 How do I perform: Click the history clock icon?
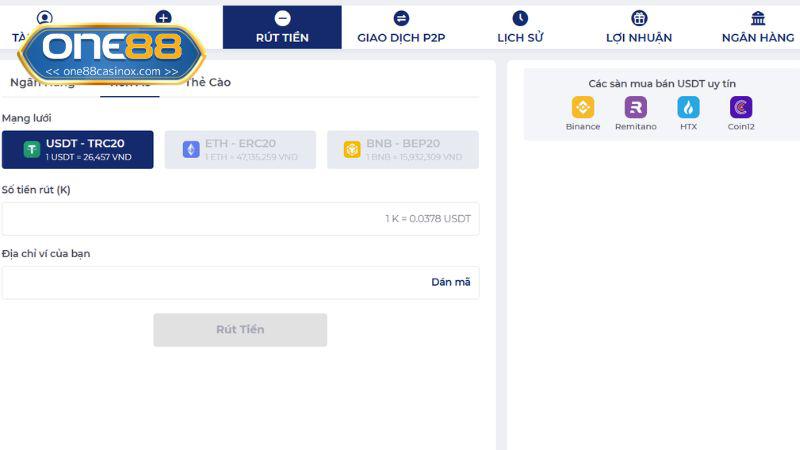tap(520, 18)
